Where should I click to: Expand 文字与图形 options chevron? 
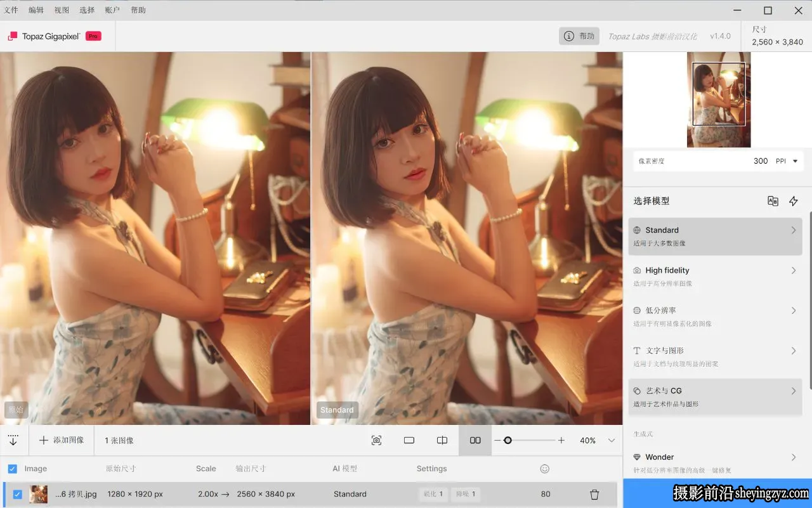click(x=793, y=351)
